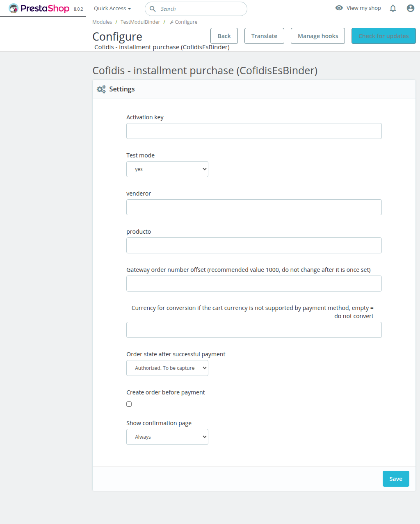Viewport: 420px width, 524px height.
Task: Click the Back button
Action: click(x=224, y=36)
